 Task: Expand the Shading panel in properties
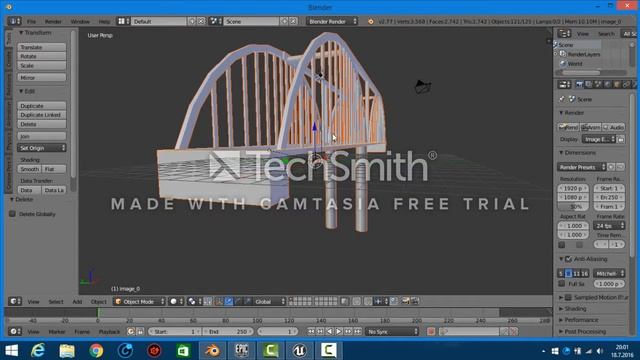pos(561,309)
